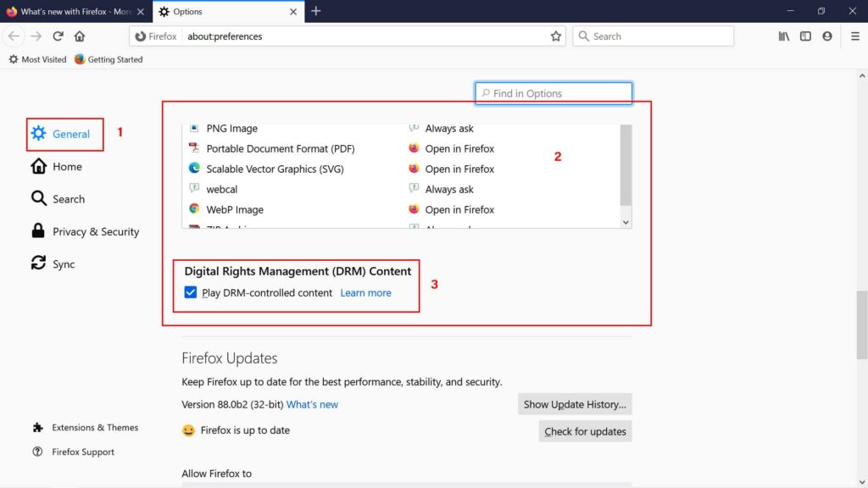Close the Options tab

(292, 11)
